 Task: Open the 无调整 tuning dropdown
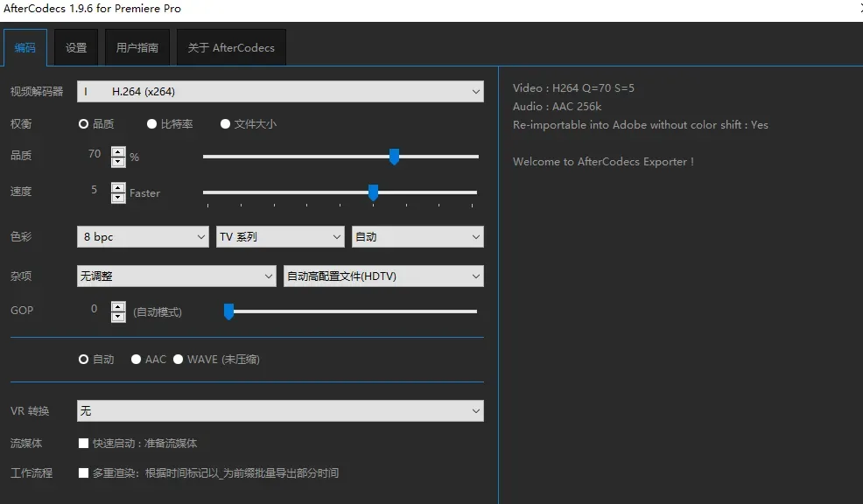177,276
